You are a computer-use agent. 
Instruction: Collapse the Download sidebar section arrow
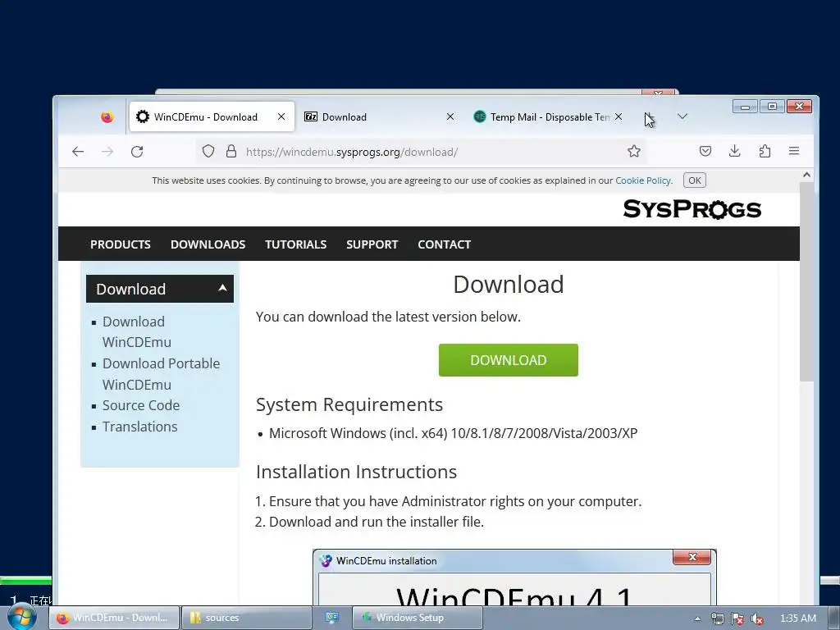coord(222,288)
